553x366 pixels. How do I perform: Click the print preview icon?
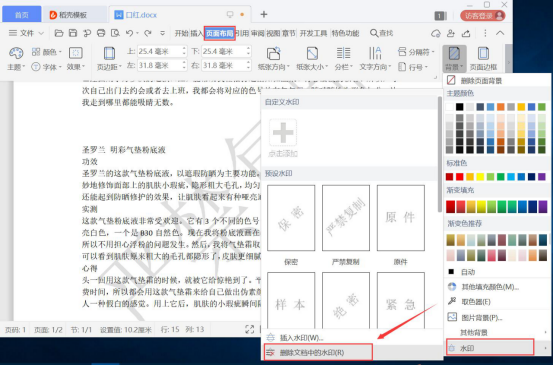click(x=115, y=33)
